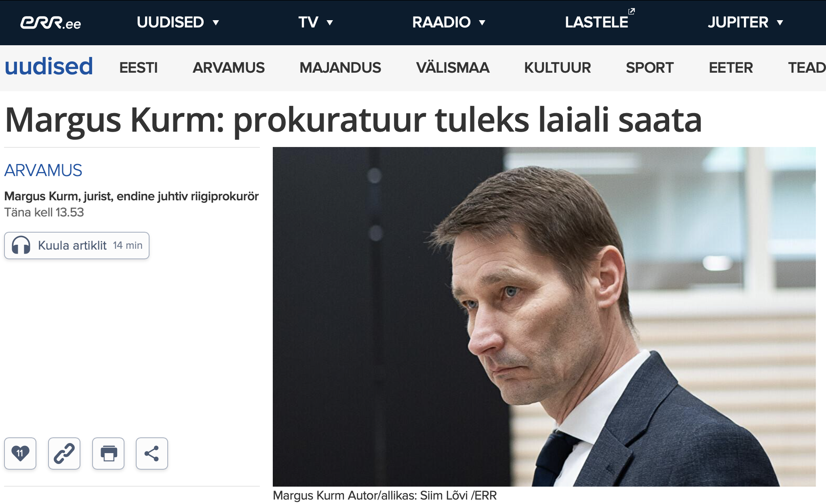Open LASTELE external link icon
This screenshot has width=826, height=504.
[632, 11]
